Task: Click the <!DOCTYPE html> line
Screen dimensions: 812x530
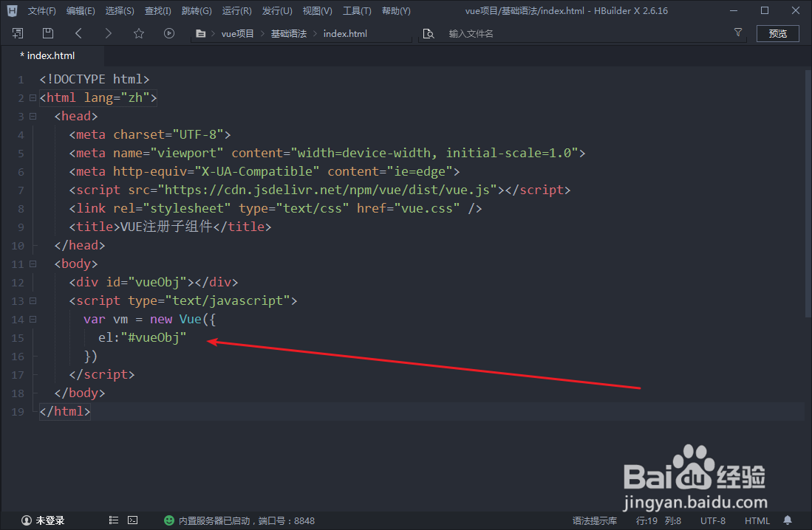Action: [x=95, y=79]
